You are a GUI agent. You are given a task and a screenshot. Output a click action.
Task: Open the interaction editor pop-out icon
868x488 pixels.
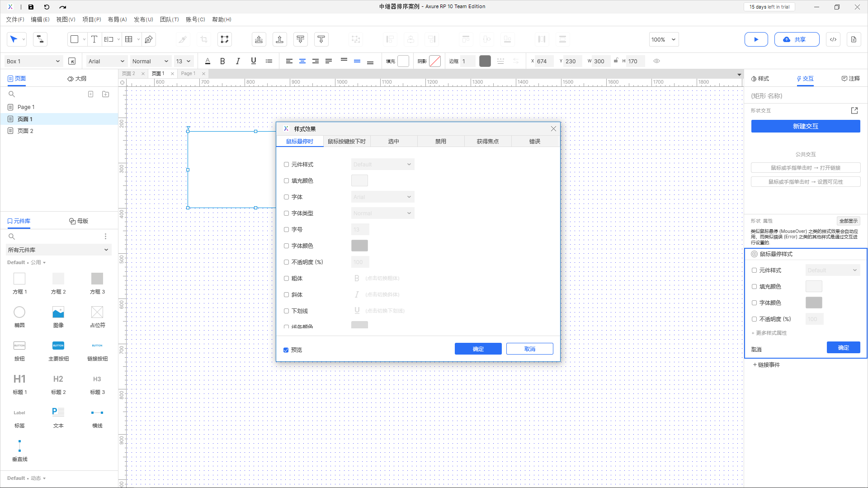[x=854, y=110]
